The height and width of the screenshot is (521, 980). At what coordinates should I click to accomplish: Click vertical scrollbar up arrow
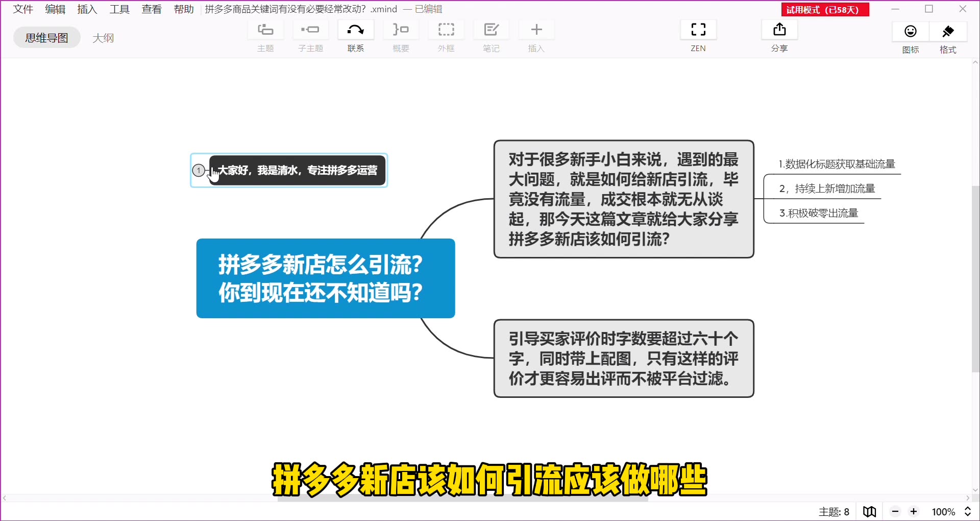click(975, 63)
